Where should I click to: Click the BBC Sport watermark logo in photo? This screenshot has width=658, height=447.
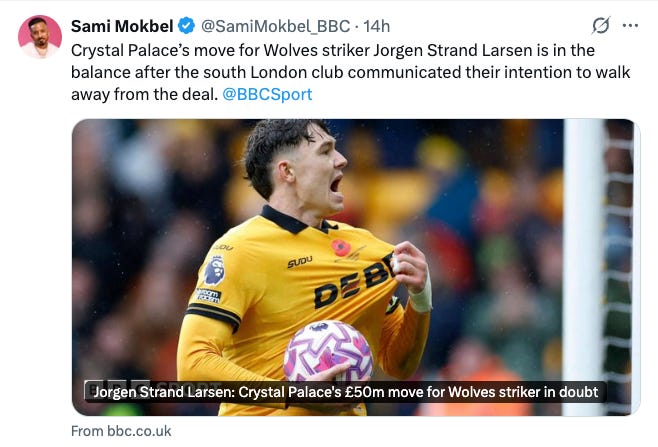tap(153, 389)
